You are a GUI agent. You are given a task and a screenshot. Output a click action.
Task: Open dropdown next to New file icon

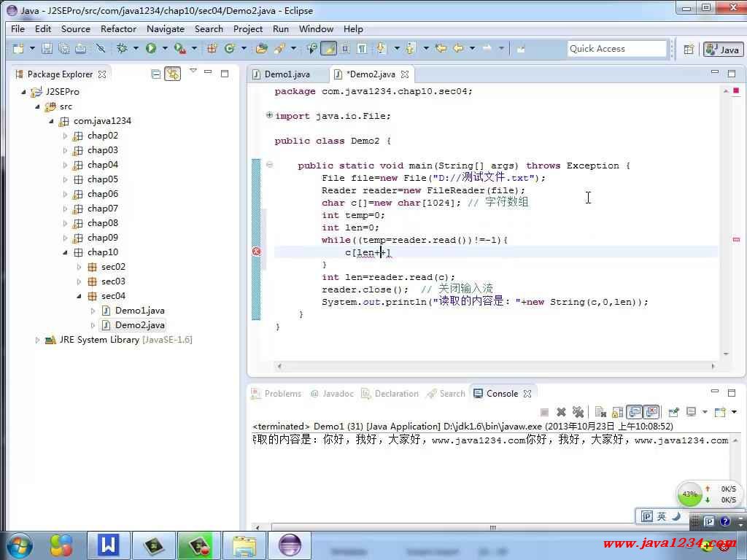pyautogui.click(x=32, y=48)
